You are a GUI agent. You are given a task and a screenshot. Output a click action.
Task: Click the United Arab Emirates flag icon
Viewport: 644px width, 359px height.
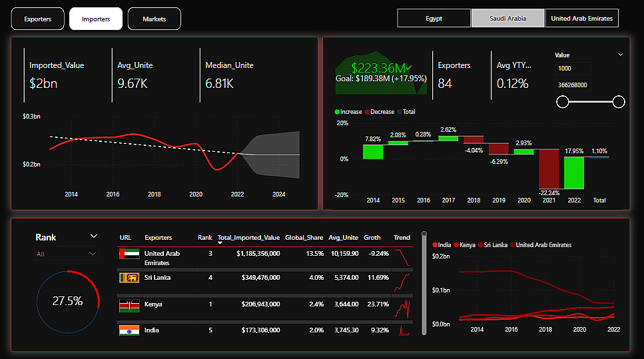click(x=129, y=254)
